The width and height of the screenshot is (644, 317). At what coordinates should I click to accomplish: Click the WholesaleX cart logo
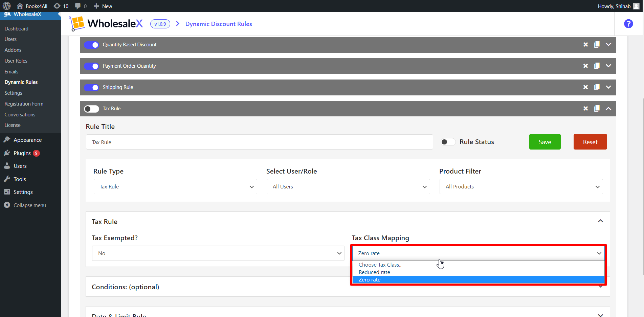pos(77,24)
